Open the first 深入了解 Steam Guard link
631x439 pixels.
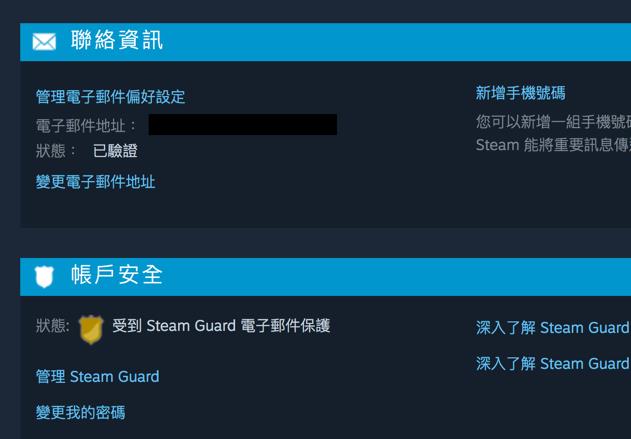(553, 328)
